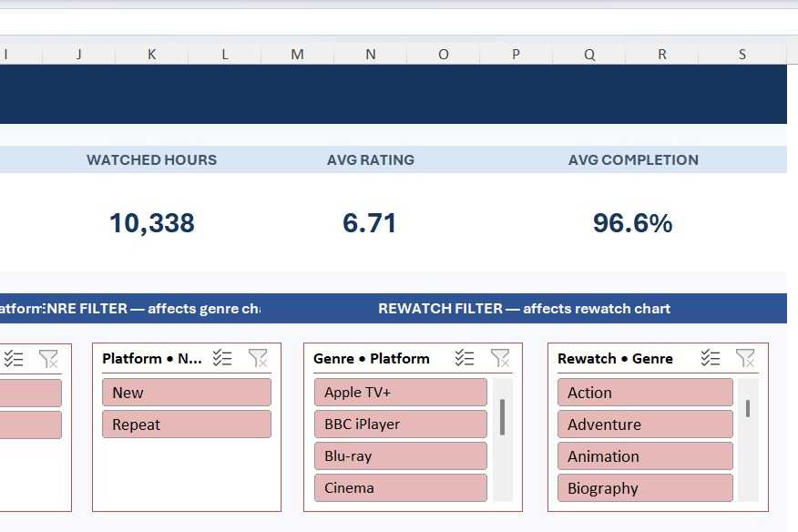
Task: Clear filter on the Genre • Platform slicer
Action: click(x=500, y=358)
